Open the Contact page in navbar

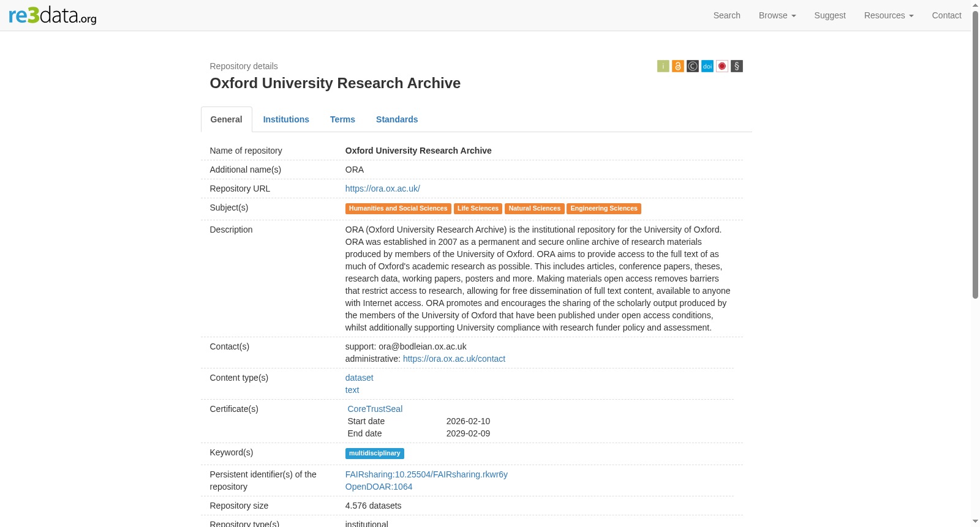tap(946, 15)
